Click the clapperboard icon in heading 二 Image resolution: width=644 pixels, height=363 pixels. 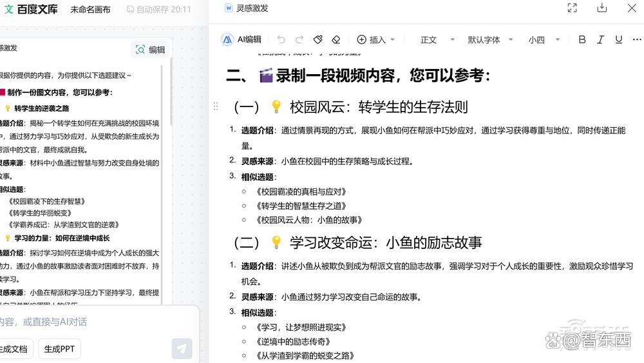[x=266, y=75]
